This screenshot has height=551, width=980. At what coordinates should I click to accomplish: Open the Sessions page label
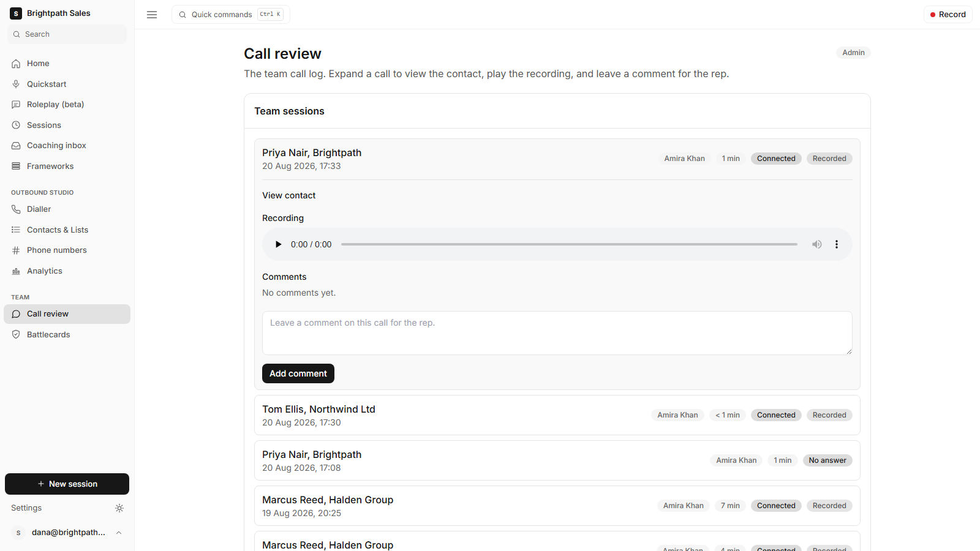pos(44,125)
